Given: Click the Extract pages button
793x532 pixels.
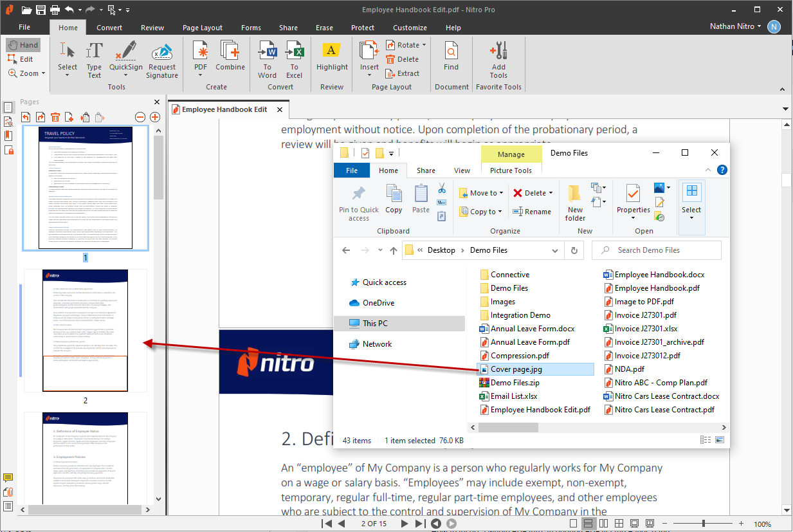Looking at the screenshot, I should click(x=403, y=73).
